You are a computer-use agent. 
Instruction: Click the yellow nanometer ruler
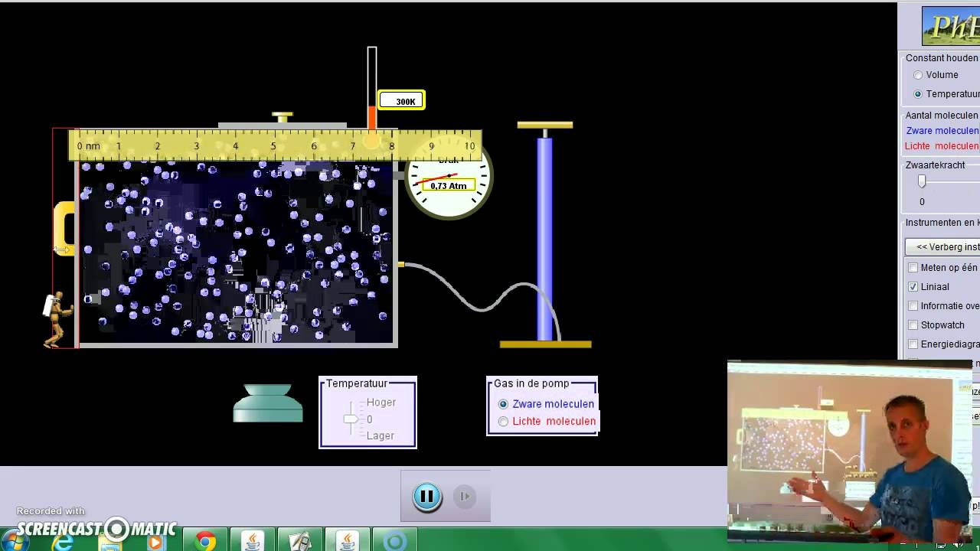click(x=275, y=145)
